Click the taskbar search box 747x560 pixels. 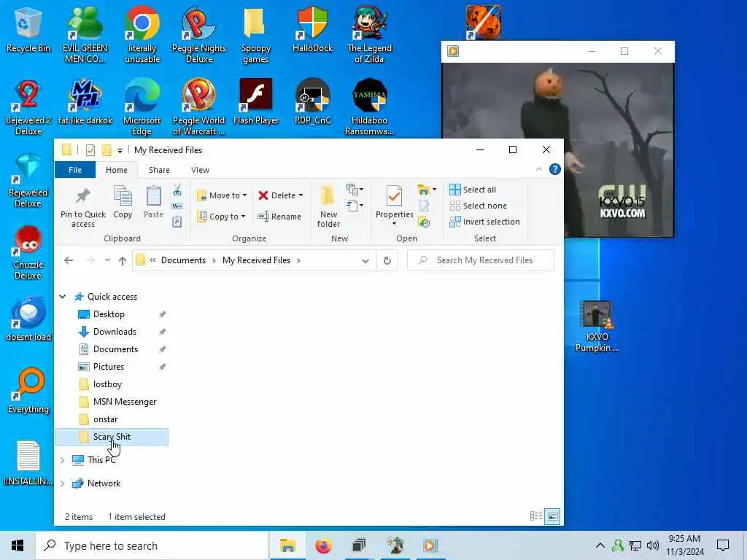pos(152,545)
